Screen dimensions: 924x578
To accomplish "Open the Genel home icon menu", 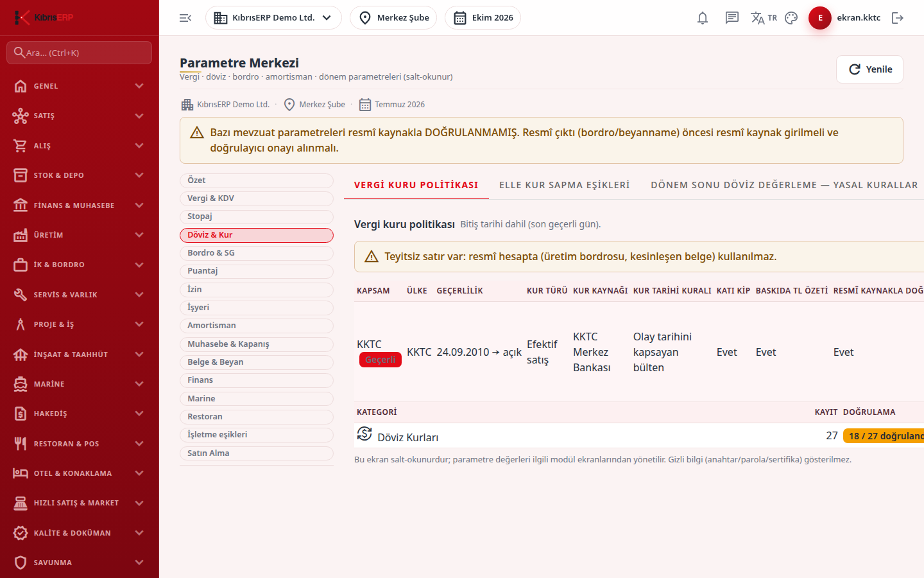I will point(21,86).
